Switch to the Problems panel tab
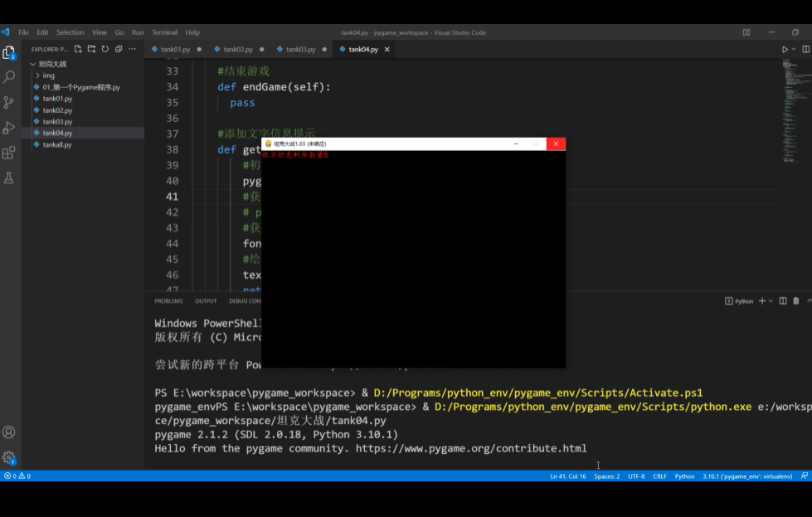The width and height of the screenshot is (812, 517). (x=168, y=301)
